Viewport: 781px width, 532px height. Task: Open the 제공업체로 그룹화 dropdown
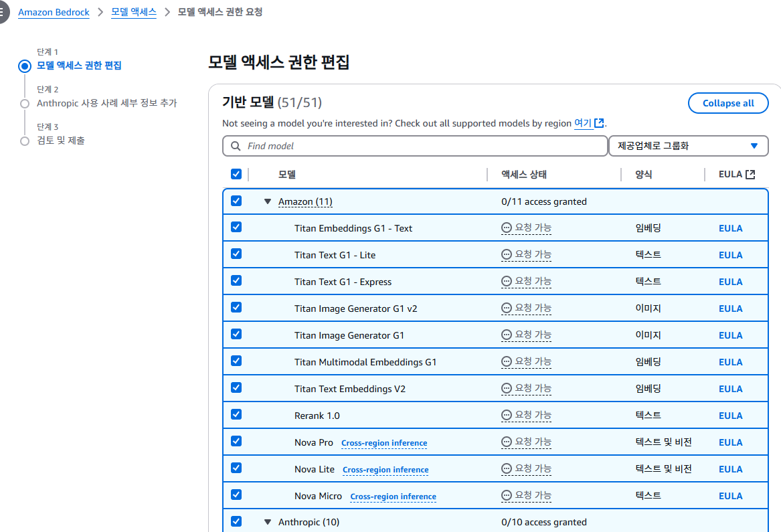pos(689,146)
